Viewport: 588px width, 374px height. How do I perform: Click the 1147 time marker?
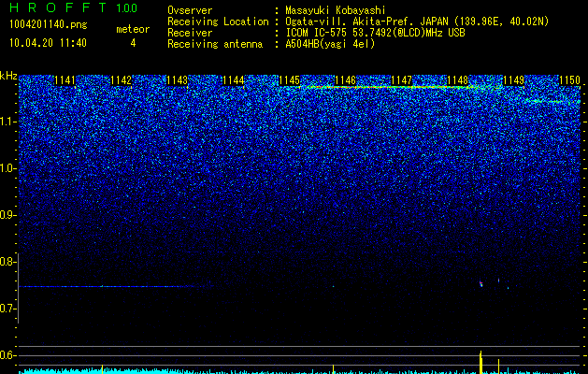click(402, 80)
